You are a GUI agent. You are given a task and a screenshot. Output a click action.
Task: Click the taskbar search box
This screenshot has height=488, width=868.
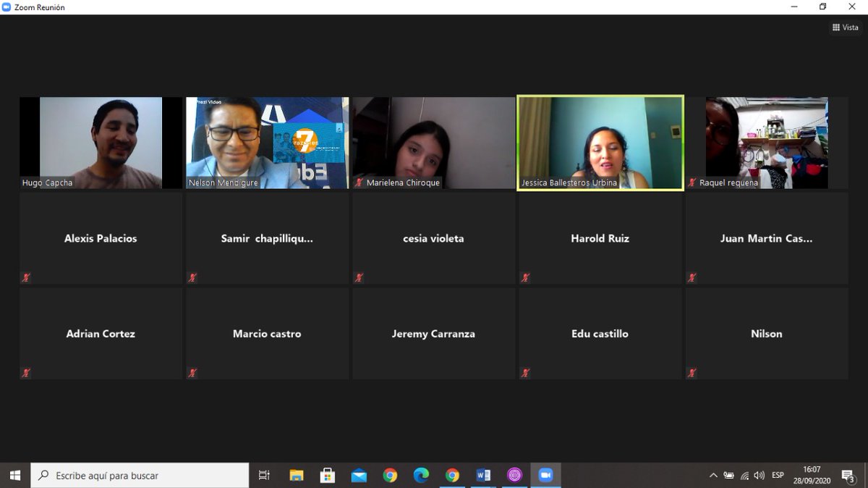tap(140, 475)
